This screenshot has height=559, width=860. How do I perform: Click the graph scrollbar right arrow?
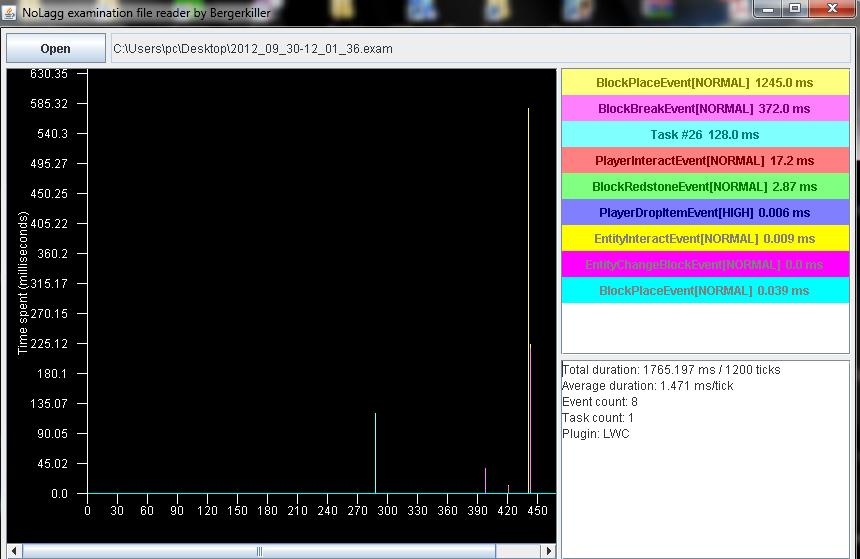[x=547, y=551]
